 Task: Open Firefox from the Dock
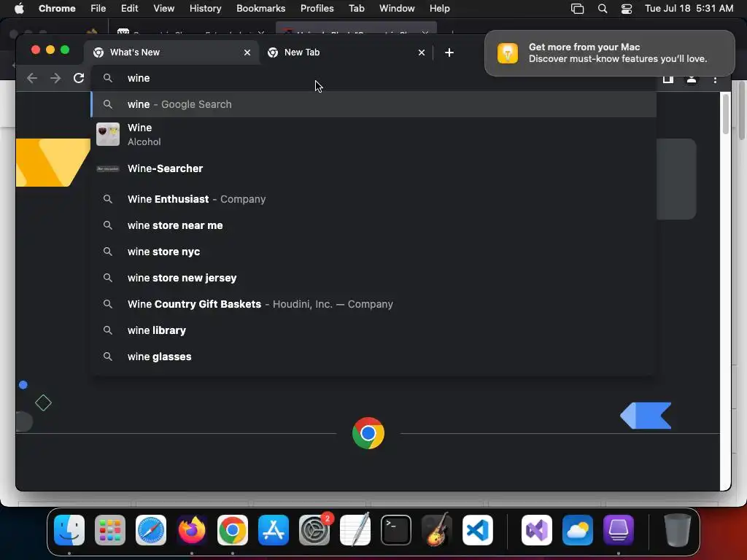(192, 530)
